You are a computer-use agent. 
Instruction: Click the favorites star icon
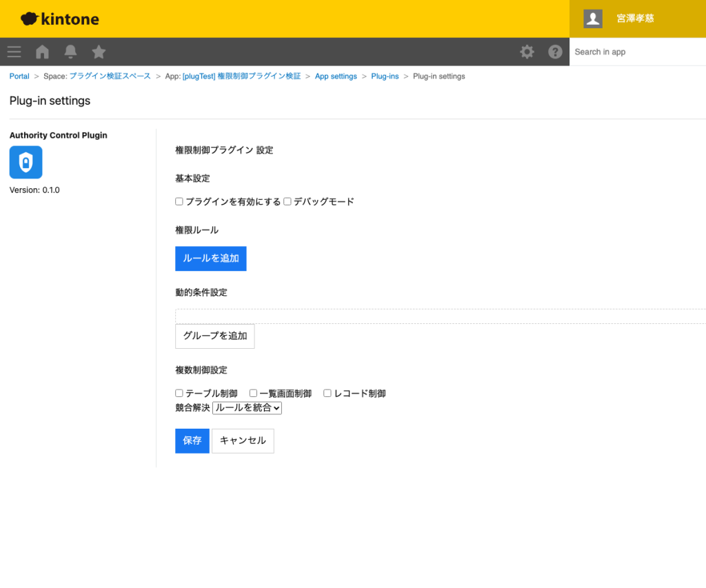point(98,52)
